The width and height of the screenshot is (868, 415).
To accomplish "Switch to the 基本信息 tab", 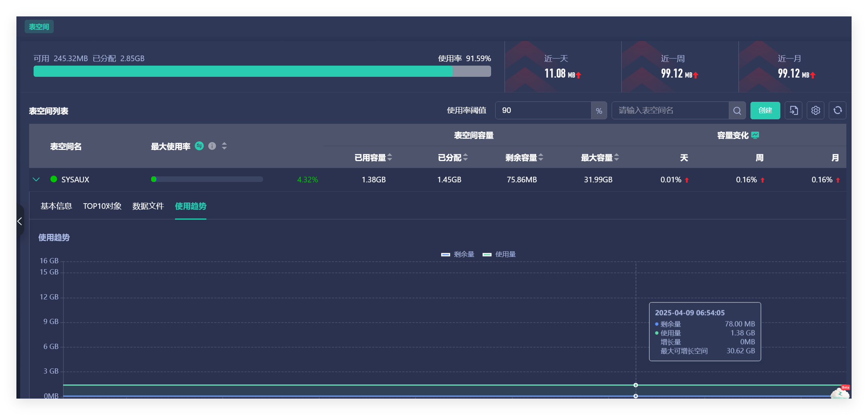I will pos(56,206).
